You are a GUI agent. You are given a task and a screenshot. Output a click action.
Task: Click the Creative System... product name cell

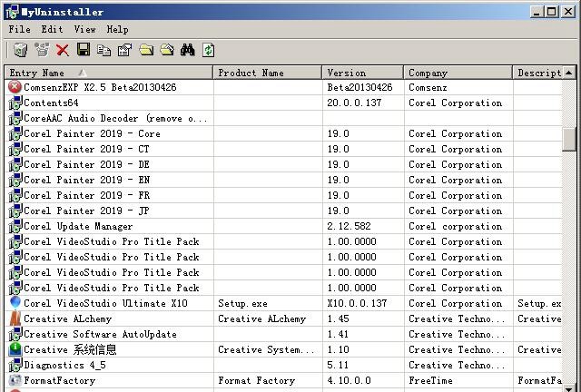click(x=266, y=349)
